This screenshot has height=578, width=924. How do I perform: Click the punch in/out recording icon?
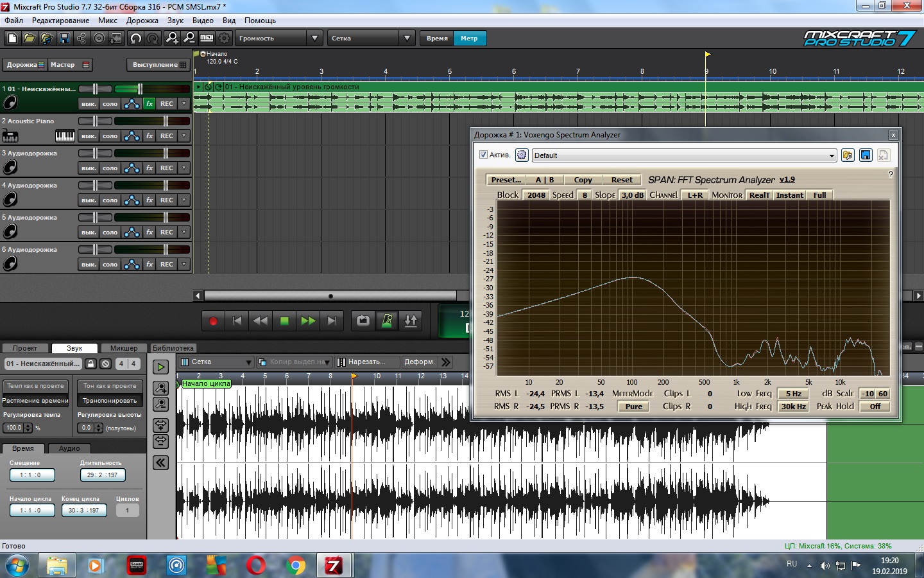tap(411, 320)
